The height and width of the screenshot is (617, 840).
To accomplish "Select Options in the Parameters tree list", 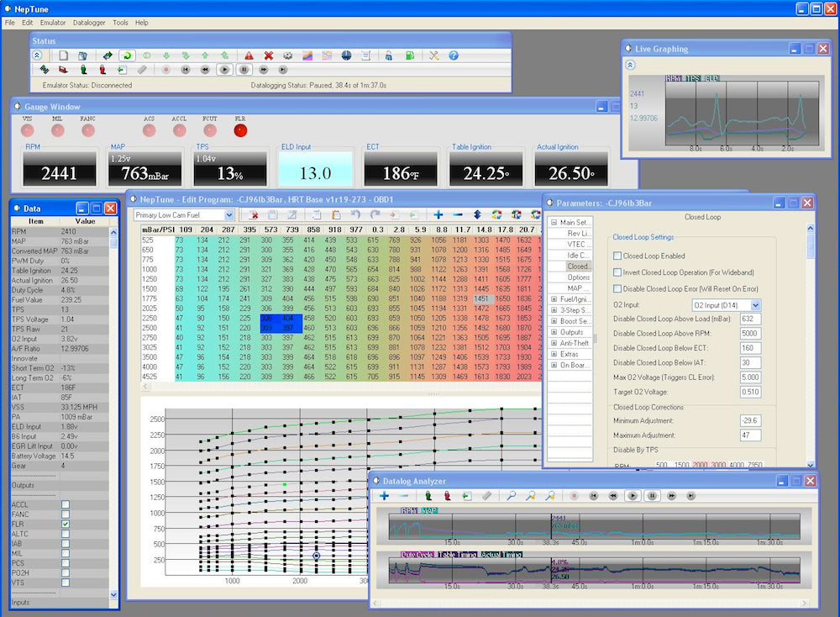I will click(579, 277).
